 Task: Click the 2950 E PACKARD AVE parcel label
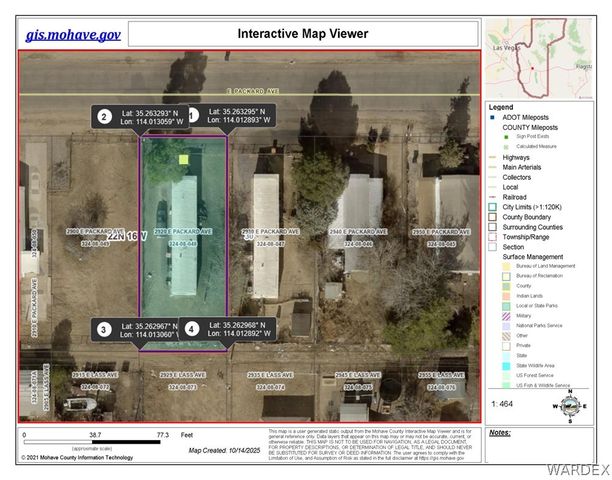(441, 232)
